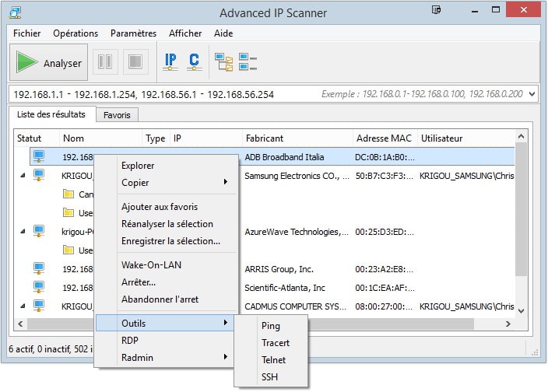
Task: Choose Réanalyser la sélection
Action: pyautogui.click(x=166, y=224)
